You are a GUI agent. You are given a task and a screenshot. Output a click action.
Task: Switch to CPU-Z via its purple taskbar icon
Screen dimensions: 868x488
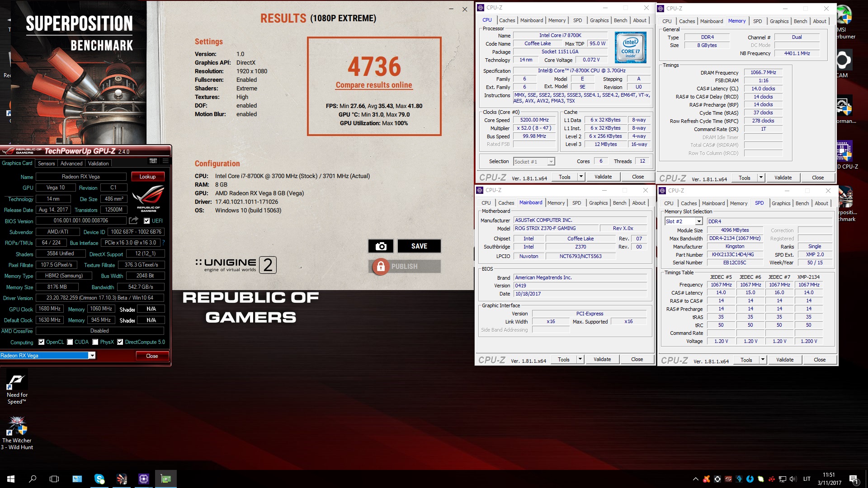pos(144,479)
